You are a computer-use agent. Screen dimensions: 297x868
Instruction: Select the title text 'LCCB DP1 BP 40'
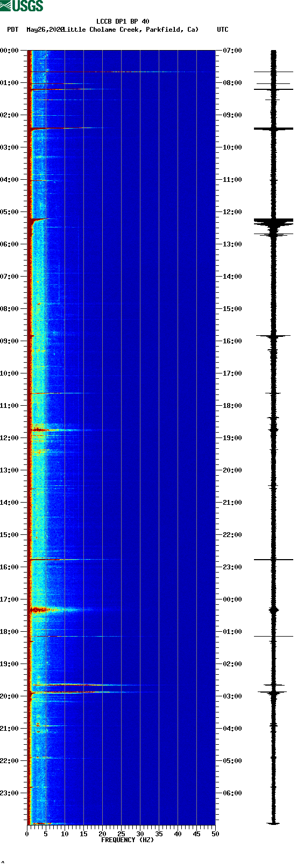click(123, 22)
